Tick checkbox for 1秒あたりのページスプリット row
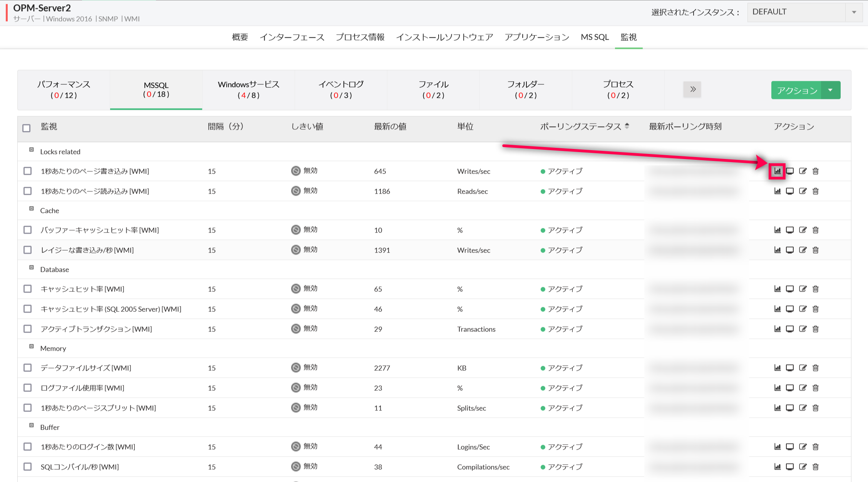Screen dimensions: 868x482 pyautogui.click(x=27, y=408)
